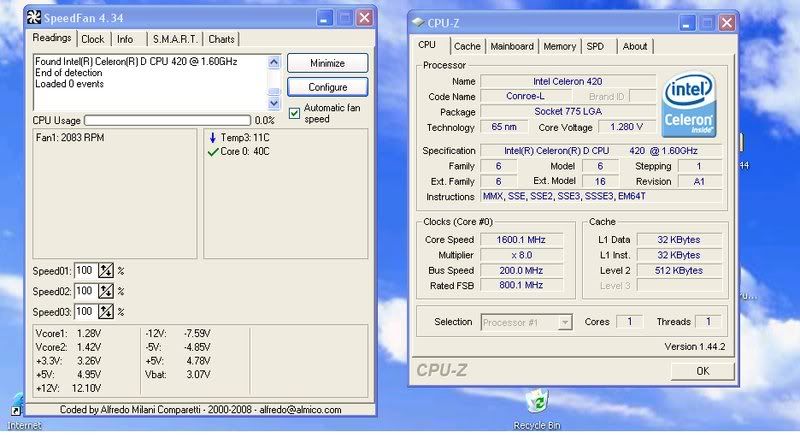Click the Core Voltage 1.280 V field
The image size is (800, 438).
[x=627, y=127]
